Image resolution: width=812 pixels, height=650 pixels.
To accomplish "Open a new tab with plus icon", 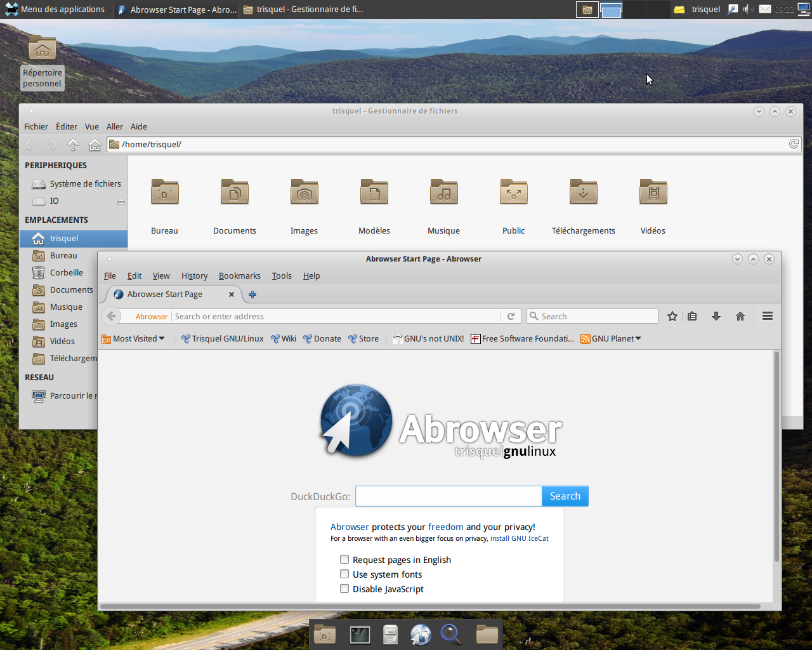I will coord(252,295).
